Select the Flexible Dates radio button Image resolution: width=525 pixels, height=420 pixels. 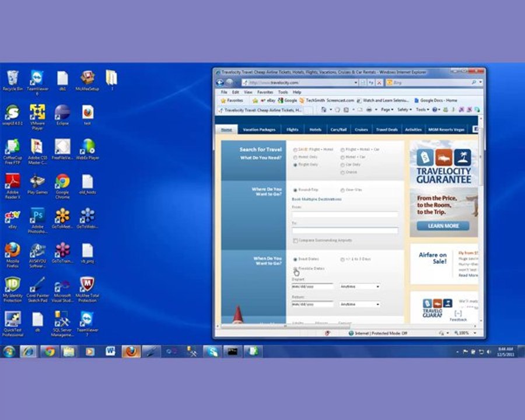pos(295,268)
